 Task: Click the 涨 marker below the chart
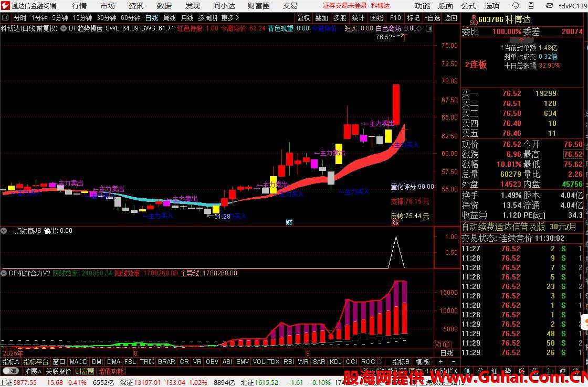395,222
